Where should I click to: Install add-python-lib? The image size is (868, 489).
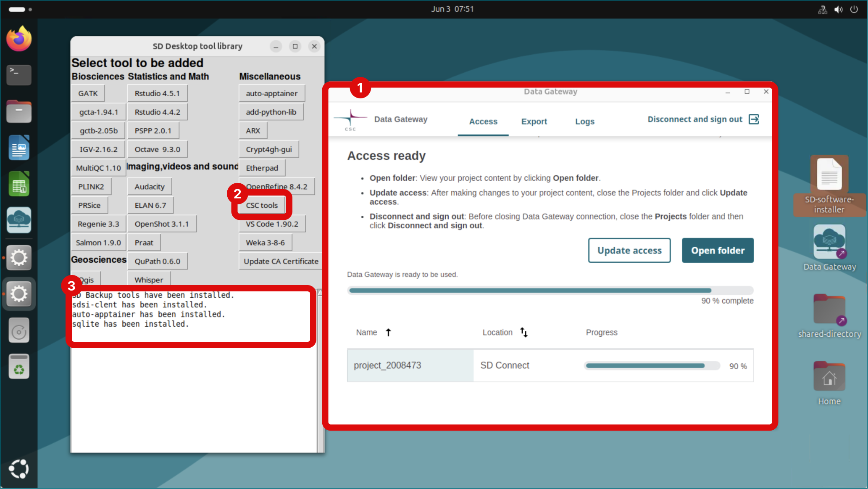[271, 112]
